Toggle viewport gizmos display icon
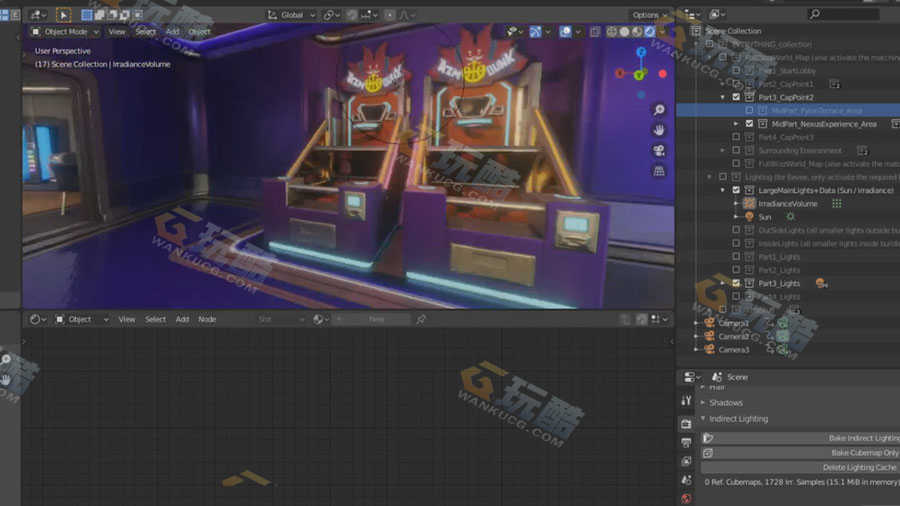 pos(535,32)
